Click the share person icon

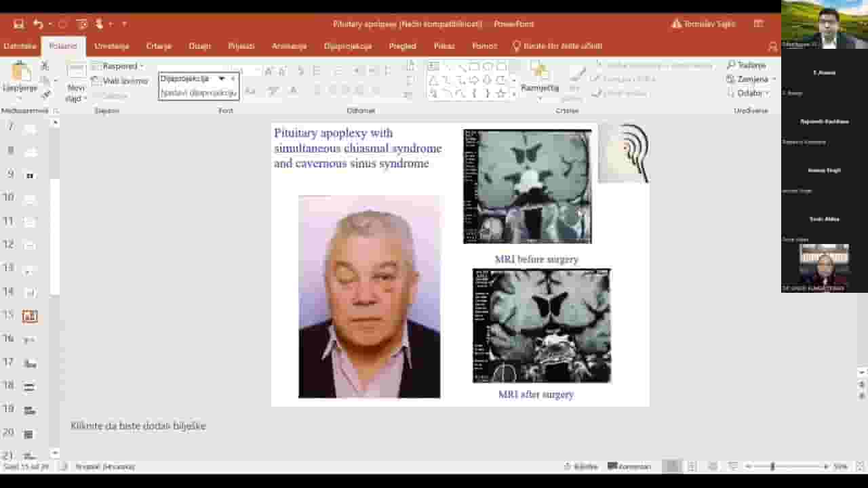[772, 46]
